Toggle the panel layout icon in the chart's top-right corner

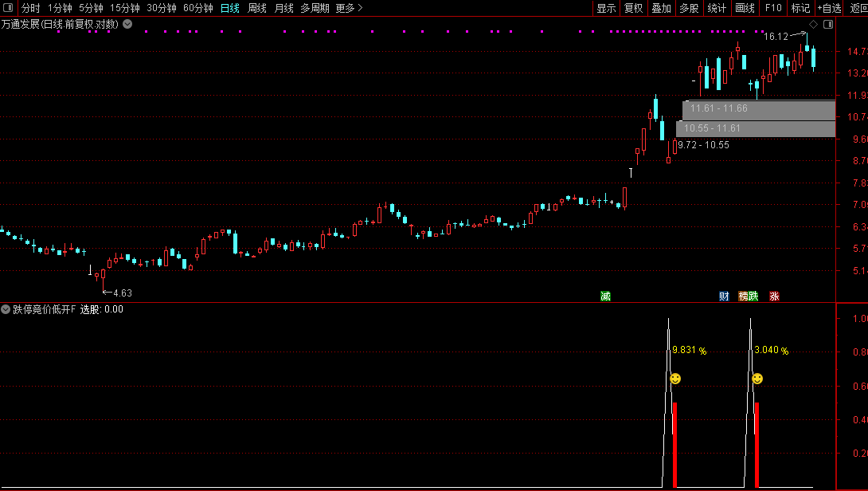click(828, 25)
